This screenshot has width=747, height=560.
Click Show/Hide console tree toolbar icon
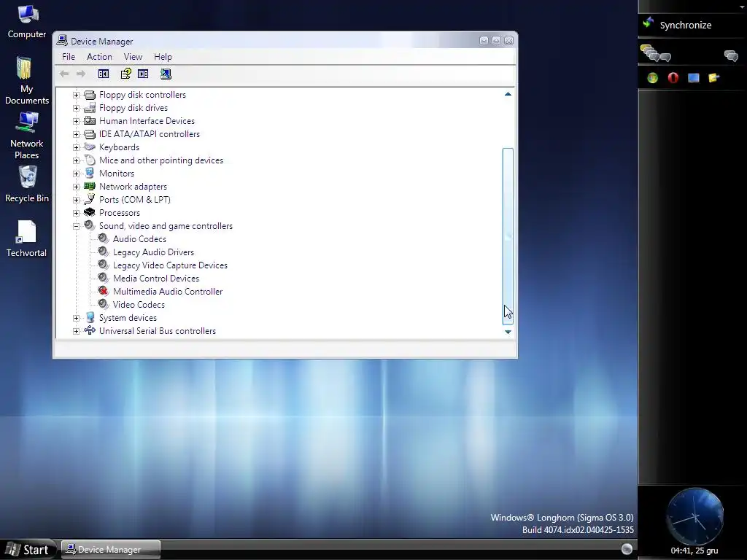[104, 74]
